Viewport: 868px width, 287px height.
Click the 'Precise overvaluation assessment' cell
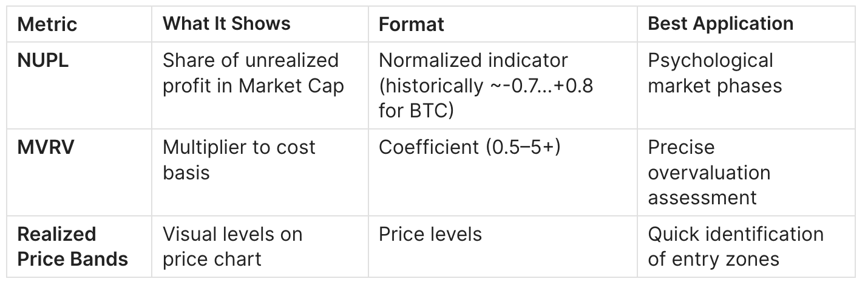coord(708,173)
